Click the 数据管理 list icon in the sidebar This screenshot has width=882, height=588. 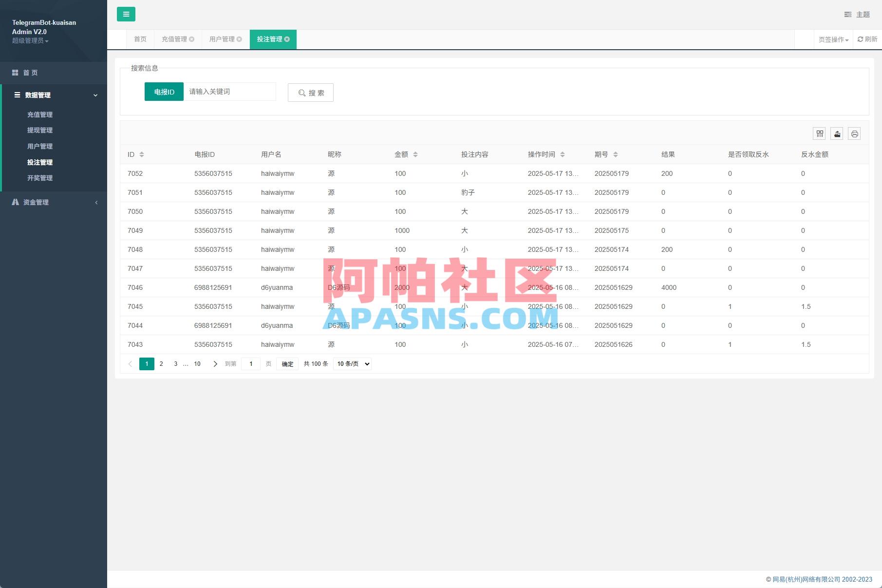click(x=17, y=95)
